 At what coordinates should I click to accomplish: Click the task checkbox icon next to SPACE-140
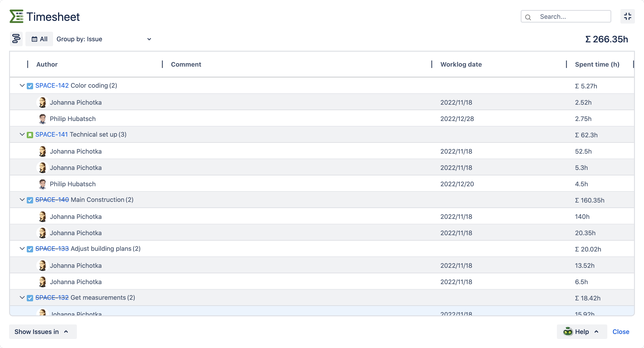pos(30,200)
